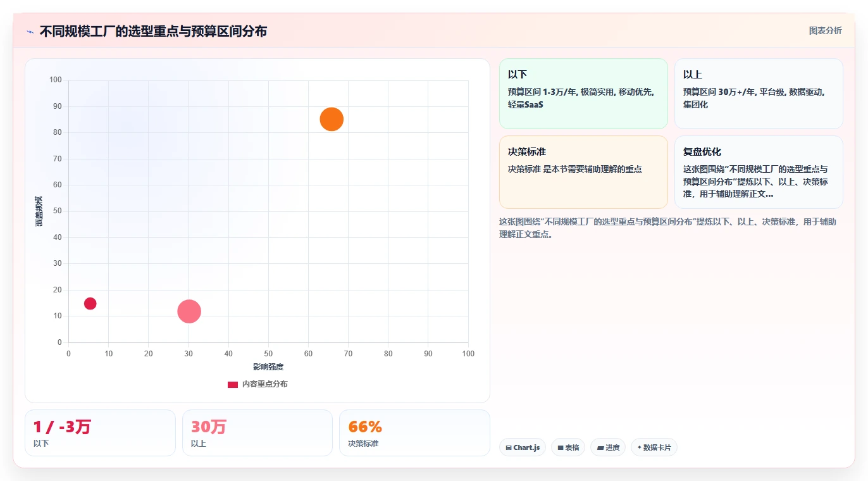This screenshot has height=481, width=868.
Task: Click the 影响强度 x-axis label
Action: [268, 367]
